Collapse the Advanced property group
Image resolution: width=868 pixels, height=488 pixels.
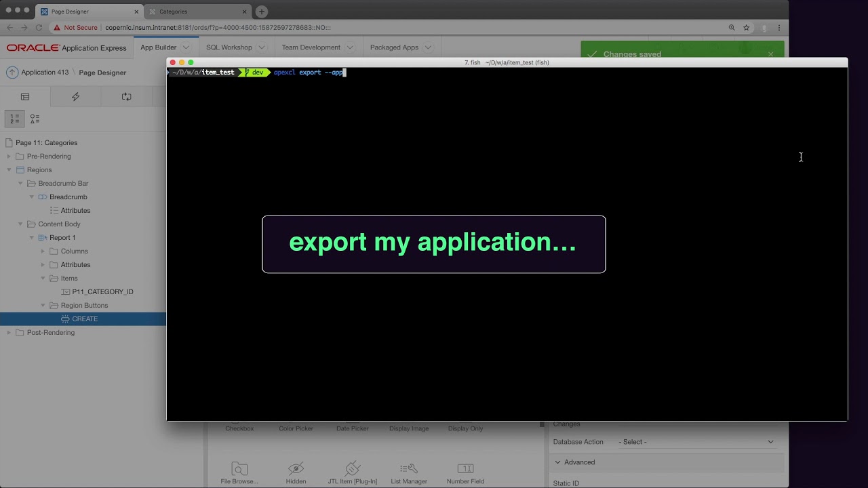[x=557, y=462]
